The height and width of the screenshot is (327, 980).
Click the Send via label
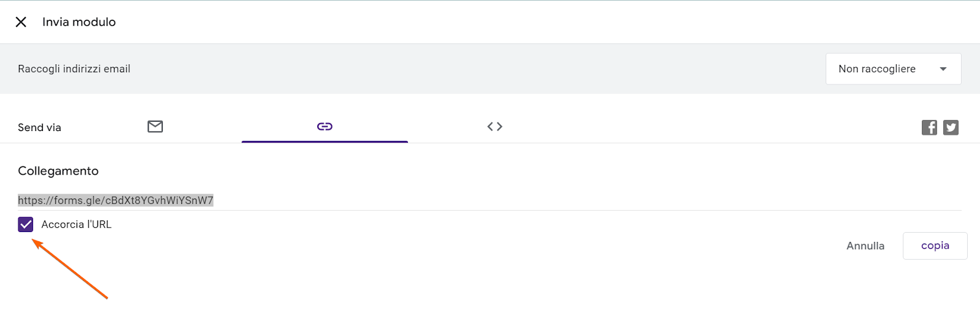click(40, 127)
